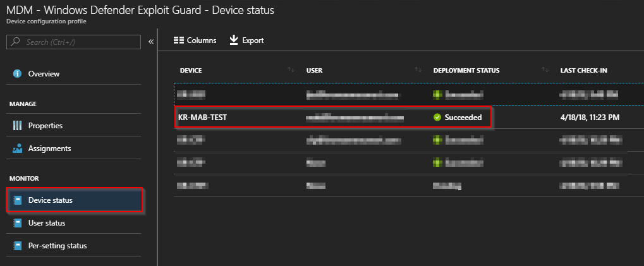Click the DEPLOYMENT STATUS column header
Screen dimensions: 644x266
[x=466, y=71]
